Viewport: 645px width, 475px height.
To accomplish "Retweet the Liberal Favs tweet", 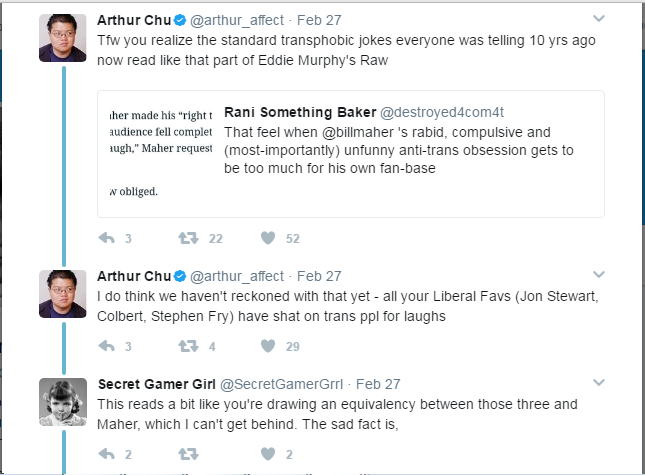I will (x=188, y=346).
